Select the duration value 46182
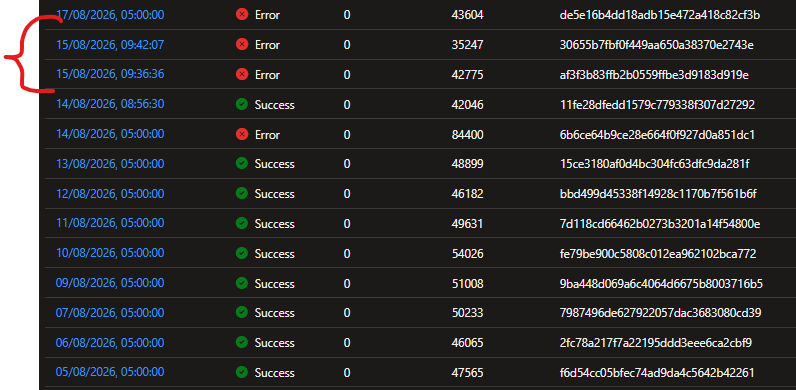The width and height of the screenshot is (796, 390). [x=468, y=194]
